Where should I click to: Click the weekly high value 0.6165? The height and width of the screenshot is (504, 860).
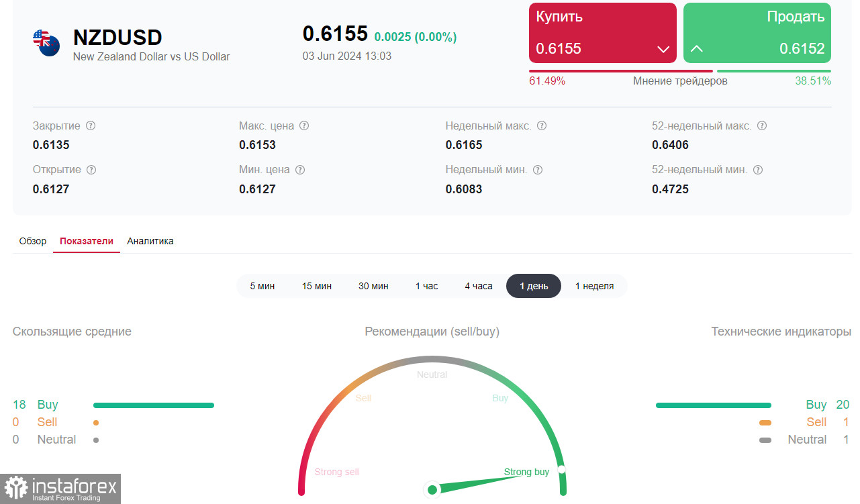point(464,145)
